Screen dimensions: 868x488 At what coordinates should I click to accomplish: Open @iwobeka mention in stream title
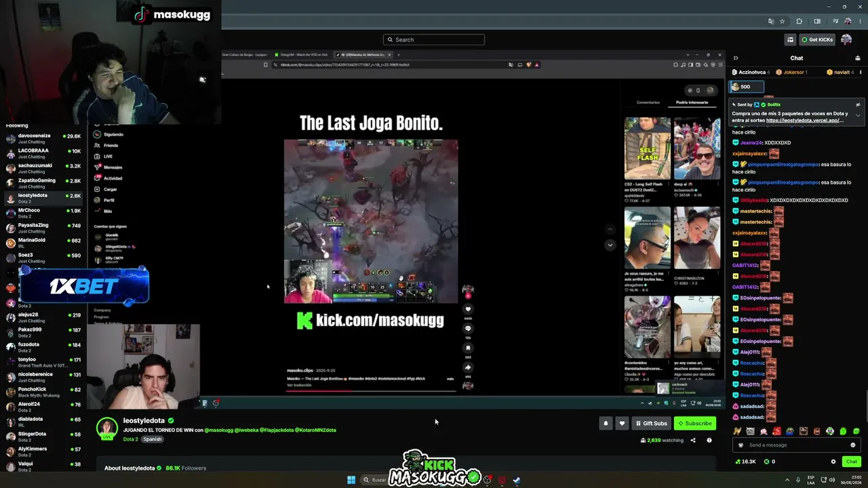(245, 430)
